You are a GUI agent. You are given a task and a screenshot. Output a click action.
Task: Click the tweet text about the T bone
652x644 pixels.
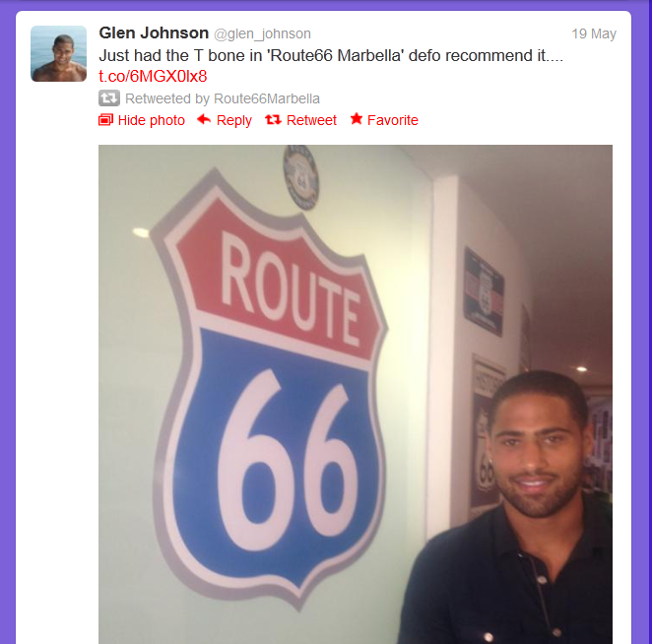point(331,55)
